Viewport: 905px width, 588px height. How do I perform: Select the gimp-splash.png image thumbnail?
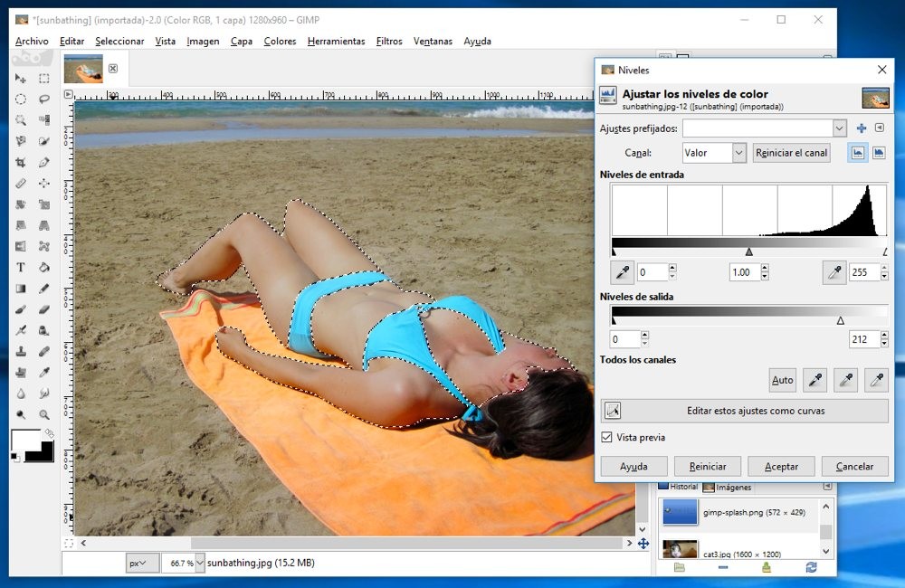pyautogui.click(x=681, y=513)
